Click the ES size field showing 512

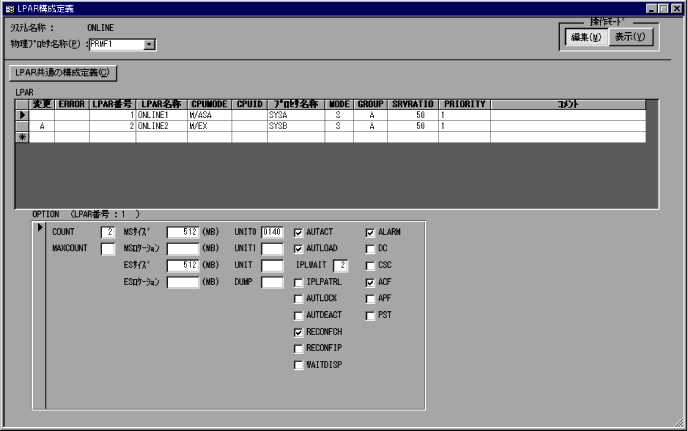(183, 266)
